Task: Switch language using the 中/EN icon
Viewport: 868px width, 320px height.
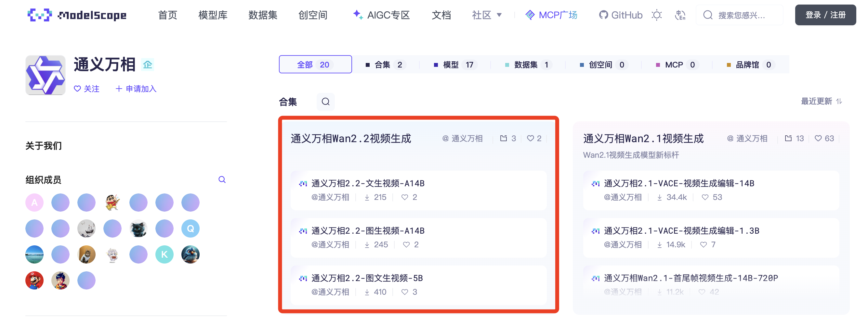Action: pos(681,15)
